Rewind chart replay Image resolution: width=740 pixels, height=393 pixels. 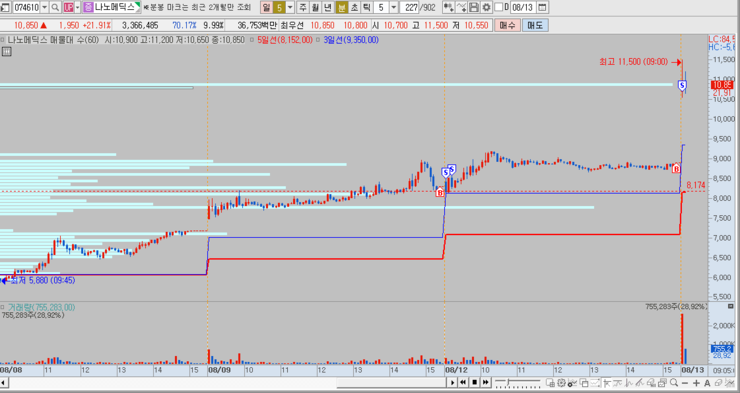click(463, 383)
